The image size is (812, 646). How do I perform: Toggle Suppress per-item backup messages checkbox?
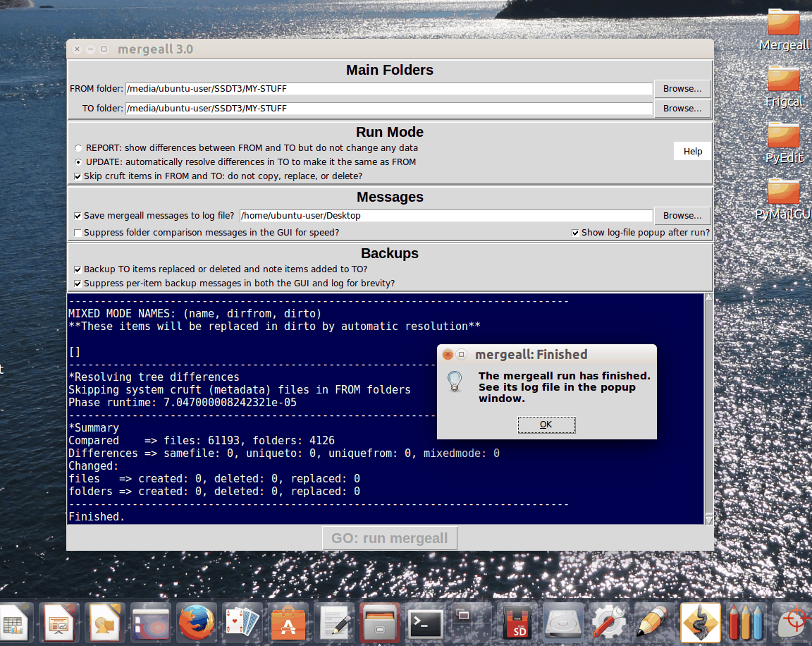[x=78, y=284]
